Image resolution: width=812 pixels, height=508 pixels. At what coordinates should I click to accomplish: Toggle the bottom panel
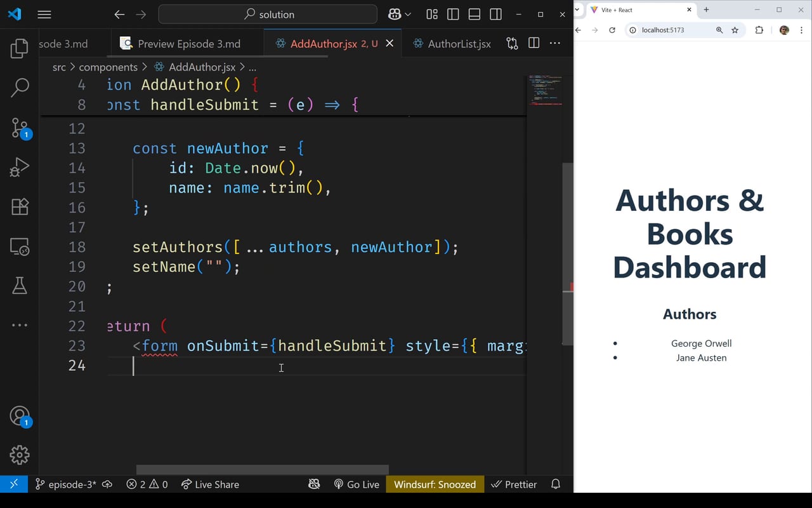click(x=475, y=14)
